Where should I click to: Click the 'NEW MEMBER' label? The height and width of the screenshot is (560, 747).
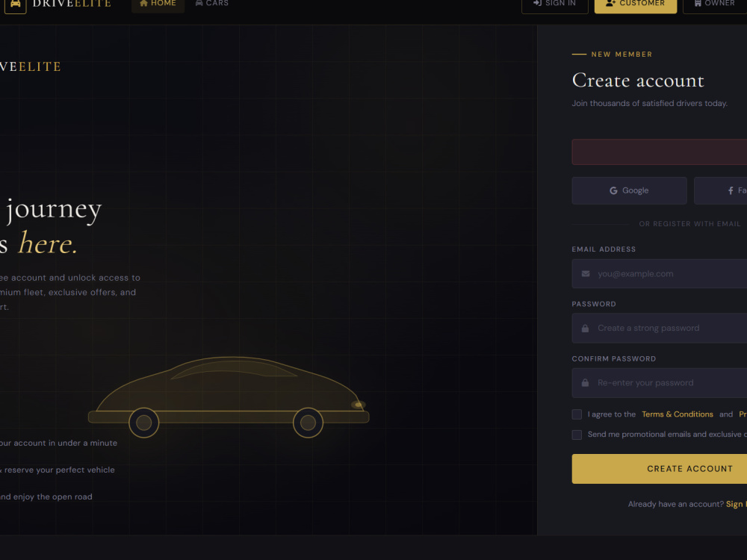[622, 55]
